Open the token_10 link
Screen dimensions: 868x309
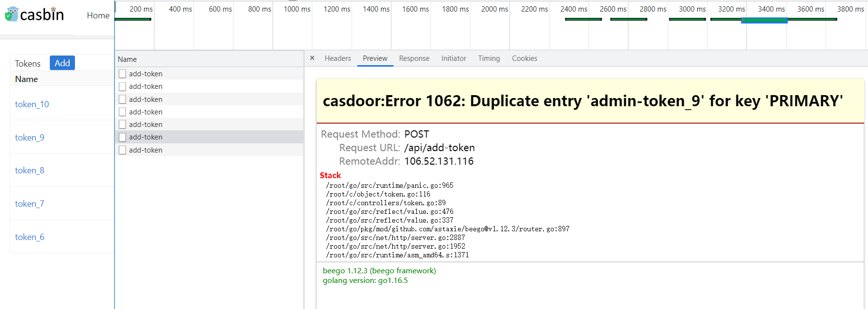pos(32,104)
